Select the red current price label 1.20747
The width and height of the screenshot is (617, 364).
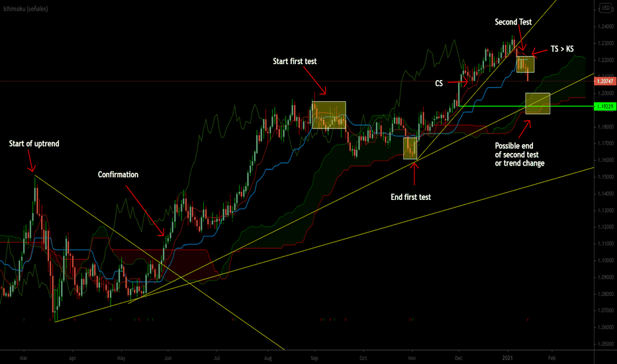(605, 81)
